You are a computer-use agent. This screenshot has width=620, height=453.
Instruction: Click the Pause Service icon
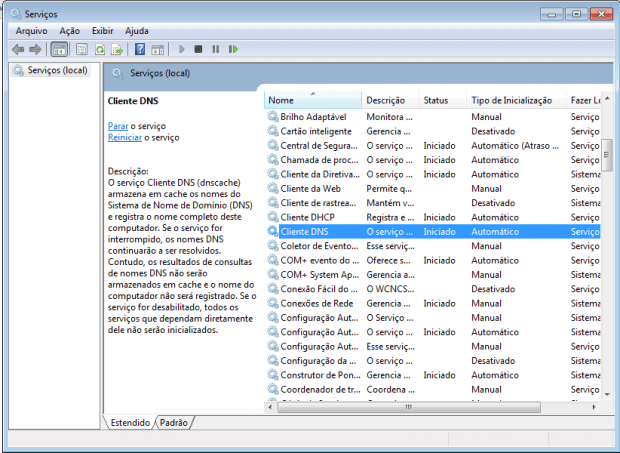(215, 49)
